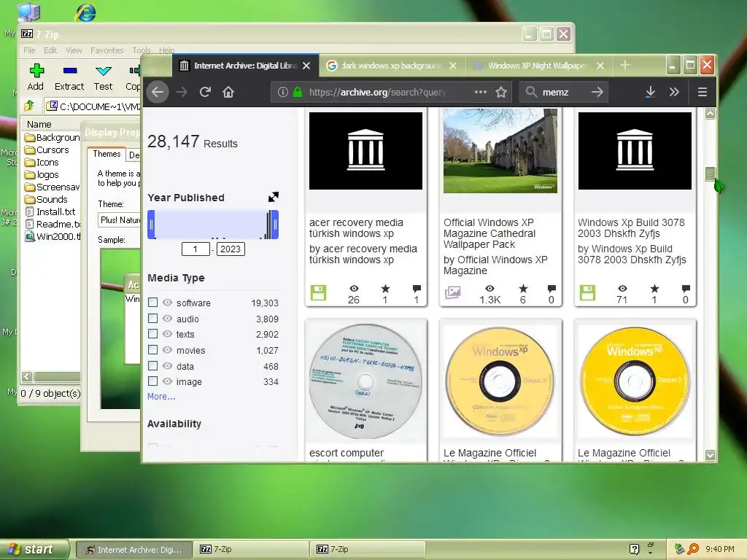This screenshot has height=560, width=747.
Task: Click the start year input showing 1
Action: [x=196, y=249]
